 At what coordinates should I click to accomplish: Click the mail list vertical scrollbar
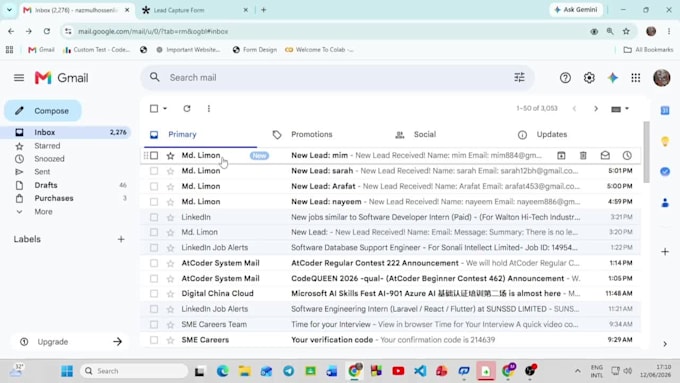click(646, 152)
